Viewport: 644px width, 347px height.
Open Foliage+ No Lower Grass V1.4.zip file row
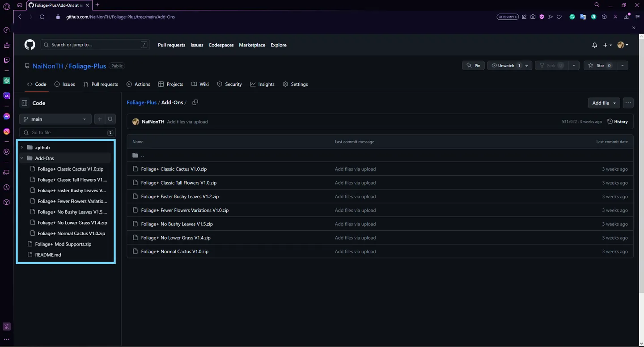(380, 238)
